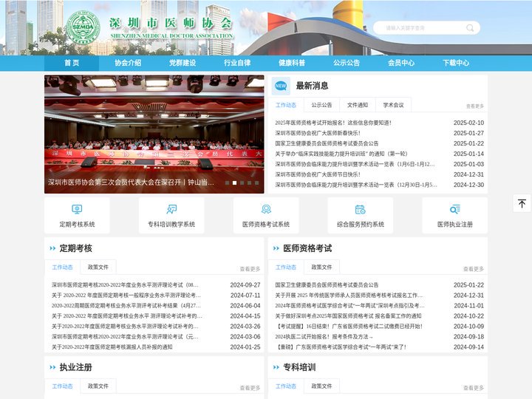Open 下载中心 navigation menu
532x399 pixels.
pos(456,63)
